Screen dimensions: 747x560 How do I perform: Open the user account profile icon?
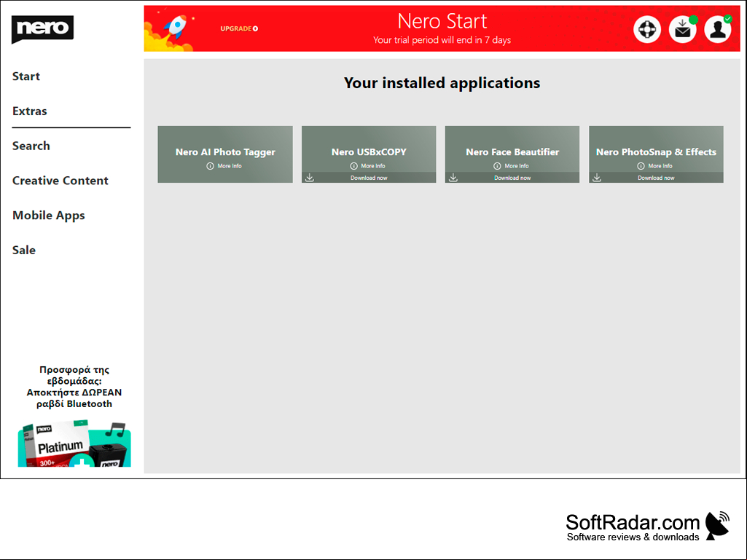point(718,30)
